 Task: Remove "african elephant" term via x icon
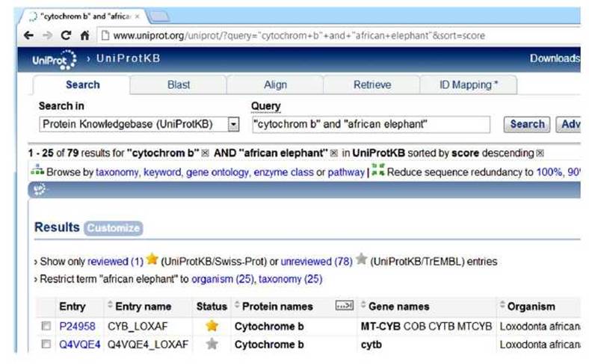click(333, 153)
